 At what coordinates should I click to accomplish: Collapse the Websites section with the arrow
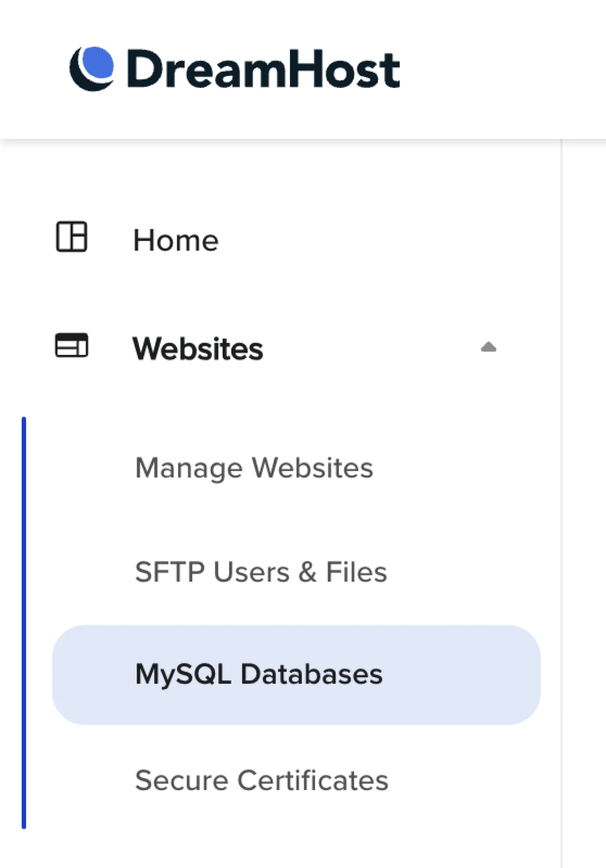[x=488, y=347]
